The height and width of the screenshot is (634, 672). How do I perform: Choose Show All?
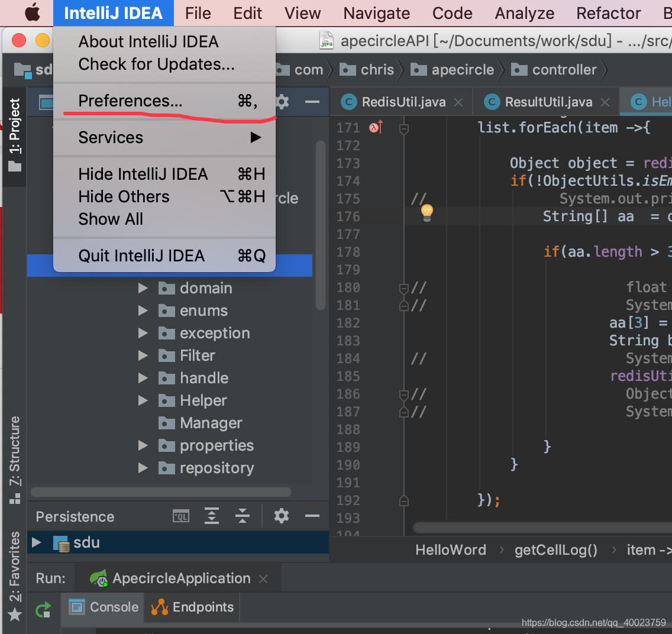coord(164,219)
